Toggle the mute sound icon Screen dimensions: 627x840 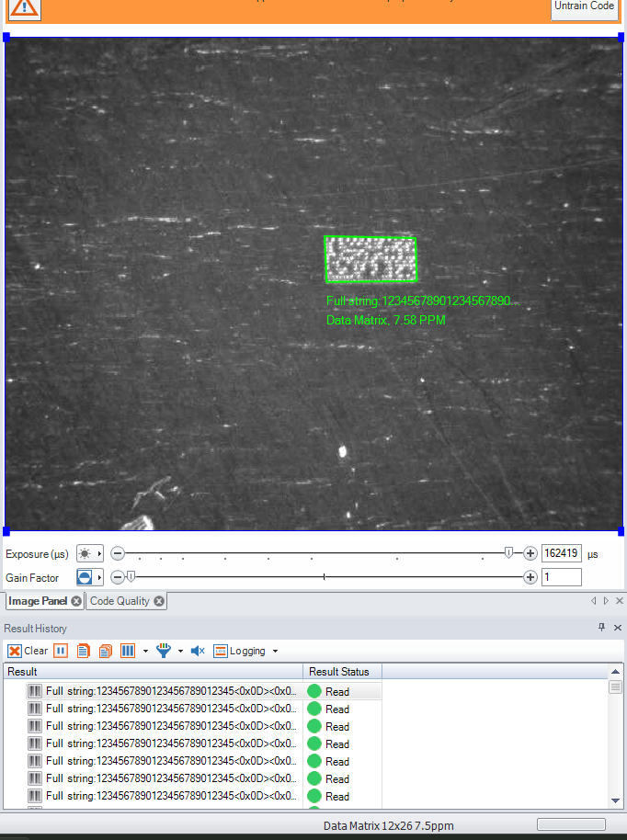pos(198,651)
